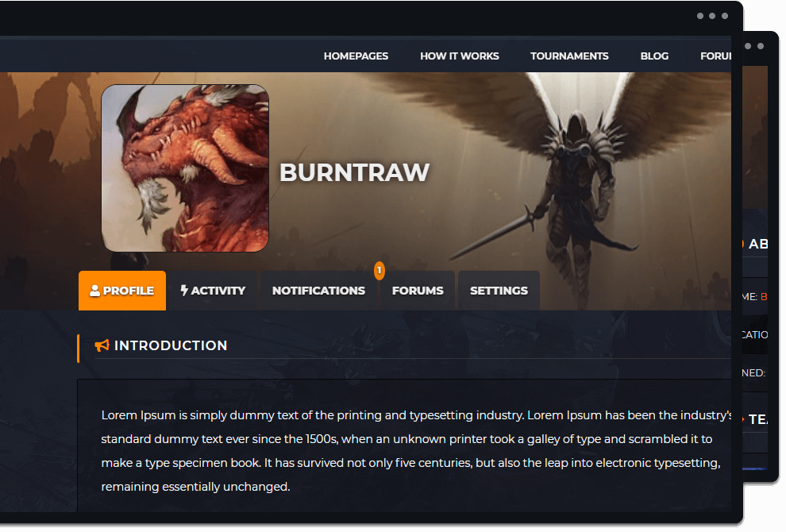Image resolution: width=786 pixels, height=532 pixels.
Task: Select the Forum item in the top navigation
Action: [x=715, y=56]
